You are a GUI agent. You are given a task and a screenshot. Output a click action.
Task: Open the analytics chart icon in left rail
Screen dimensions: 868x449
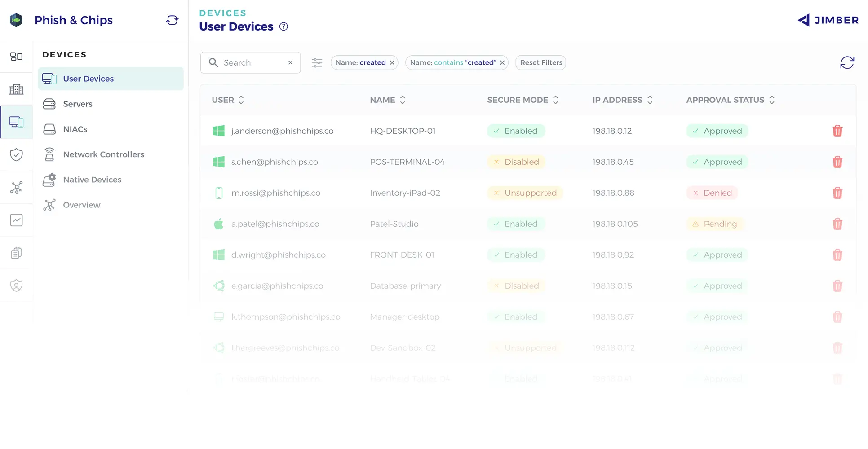[16, 220]
